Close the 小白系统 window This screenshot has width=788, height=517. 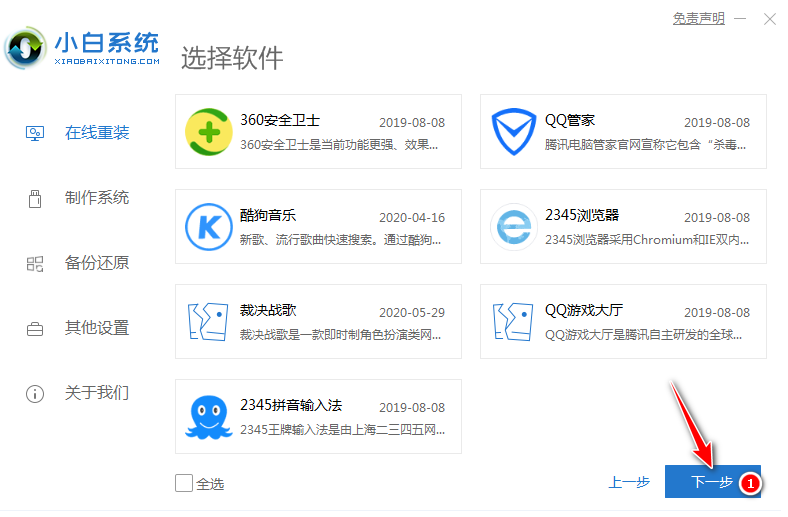769,19
